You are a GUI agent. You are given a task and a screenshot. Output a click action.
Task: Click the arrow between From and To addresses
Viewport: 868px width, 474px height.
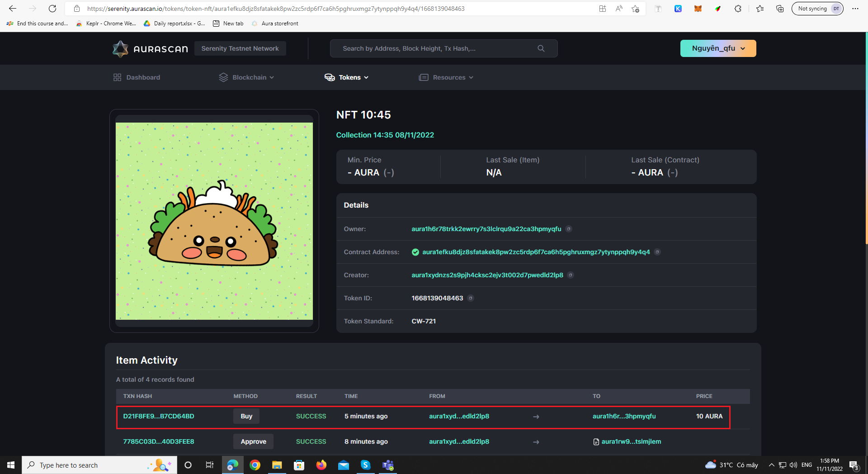(536, 417)
